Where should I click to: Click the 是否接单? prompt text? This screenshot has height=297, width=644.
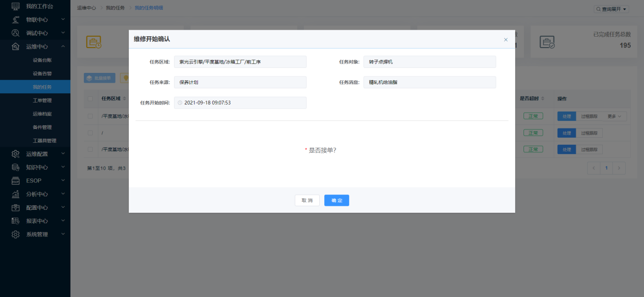322,150
